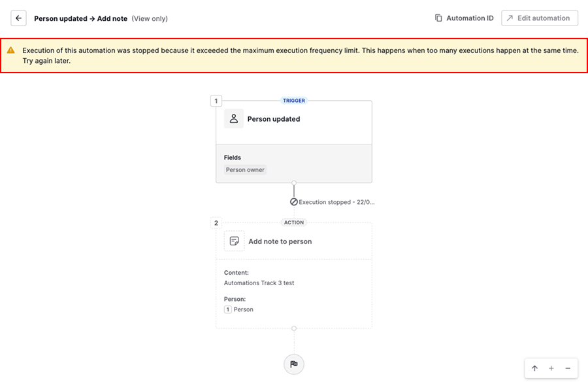Click the step number 1 badge
Screen dimensions: 588x382
(216, 101)
